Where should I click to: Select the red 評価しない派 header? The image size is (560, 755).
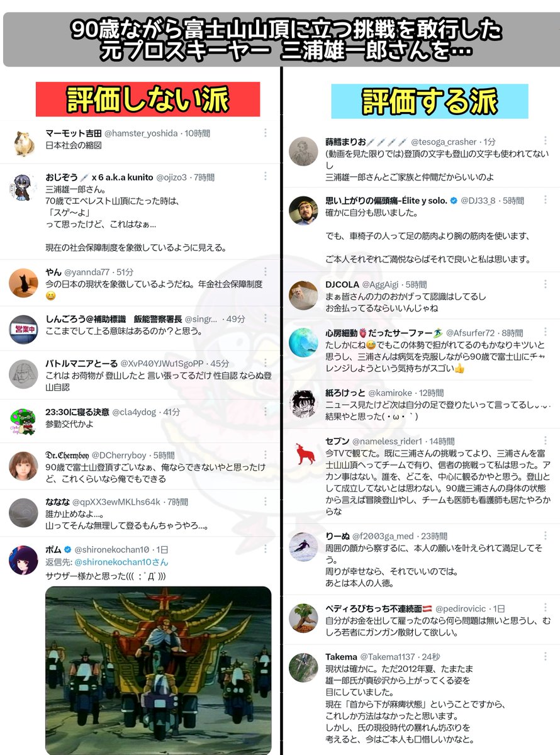[148, 99]
